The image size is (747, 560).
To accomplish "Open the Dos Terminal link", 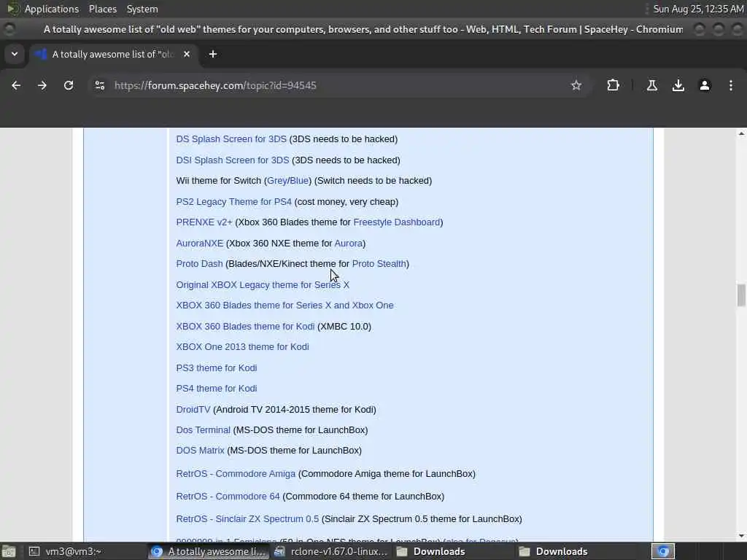I will coord(203,430).
